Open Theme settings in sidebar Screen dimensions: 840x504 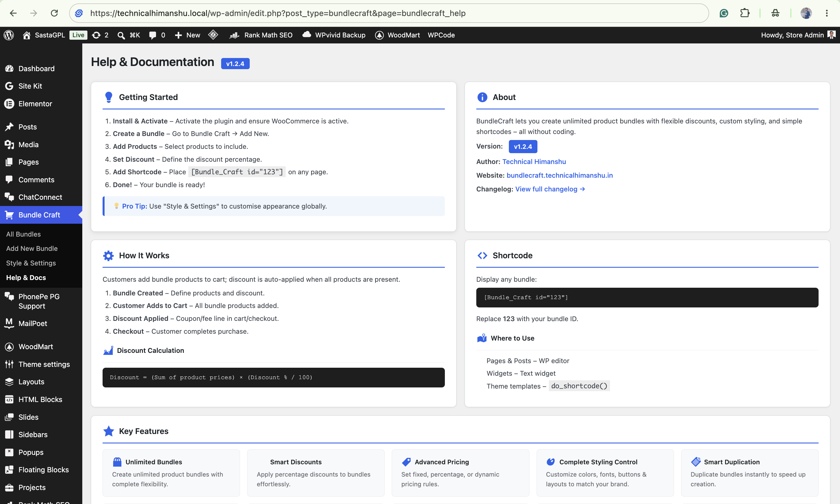coord(41,364)
